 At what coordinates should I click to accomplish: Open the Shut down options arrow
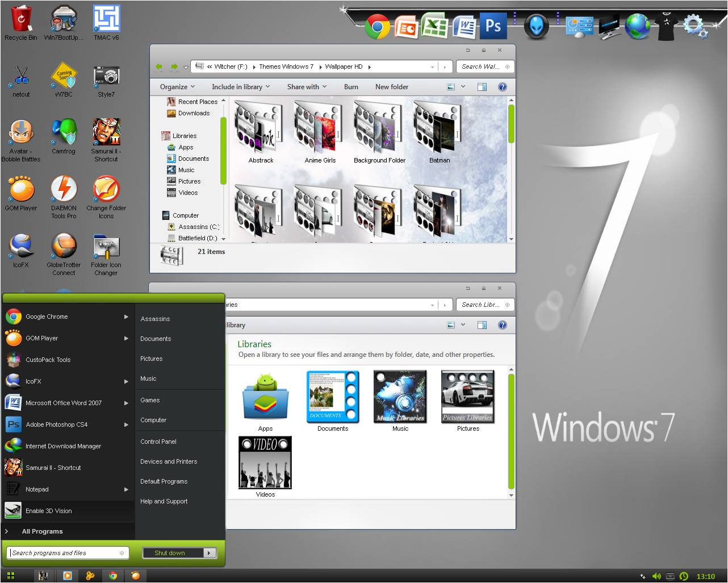pos(209,552)
